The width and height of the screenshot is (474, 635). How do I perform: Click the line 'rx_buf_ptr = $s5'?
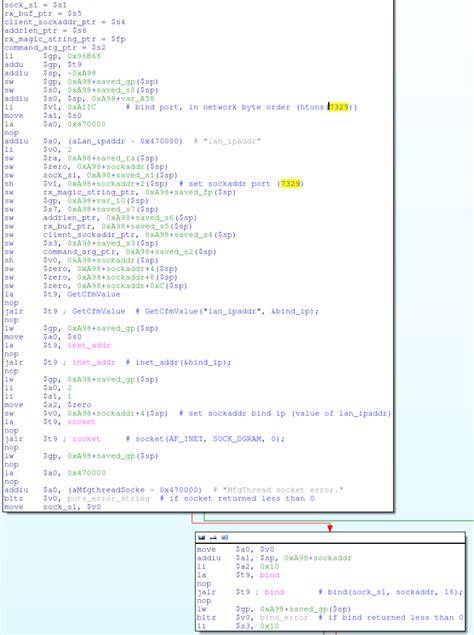pos(43,13)
